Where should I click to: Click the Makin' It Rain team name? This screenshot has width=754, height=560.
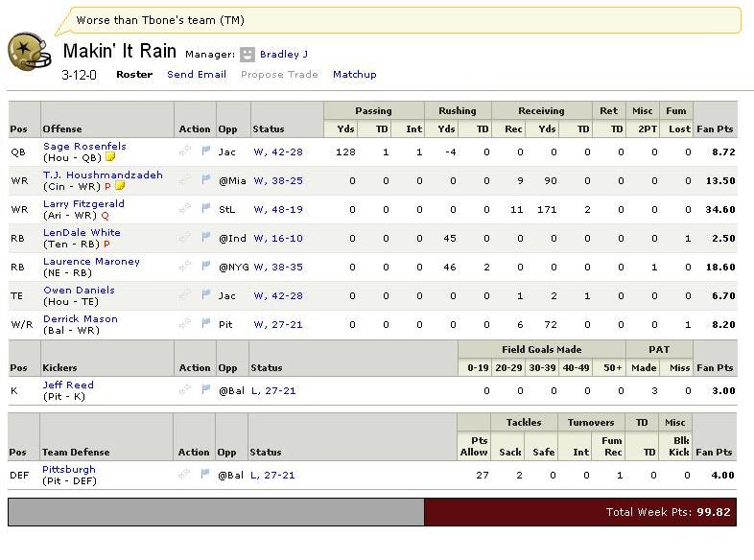(120, 51)
